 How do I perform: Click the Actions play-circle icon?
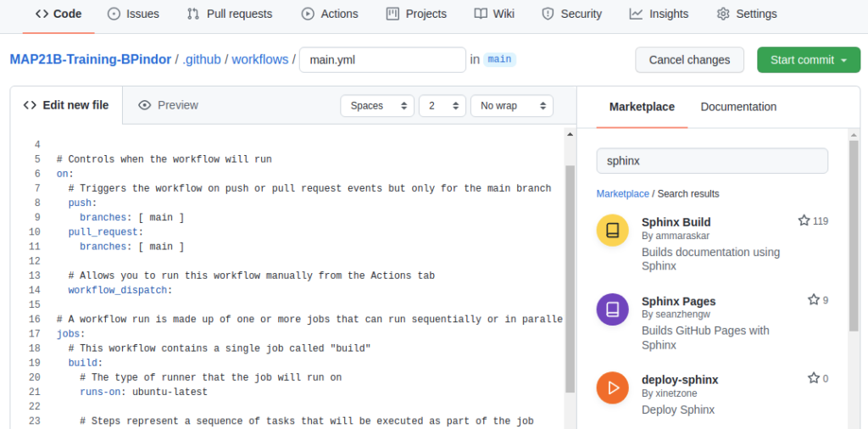(308, 14)
